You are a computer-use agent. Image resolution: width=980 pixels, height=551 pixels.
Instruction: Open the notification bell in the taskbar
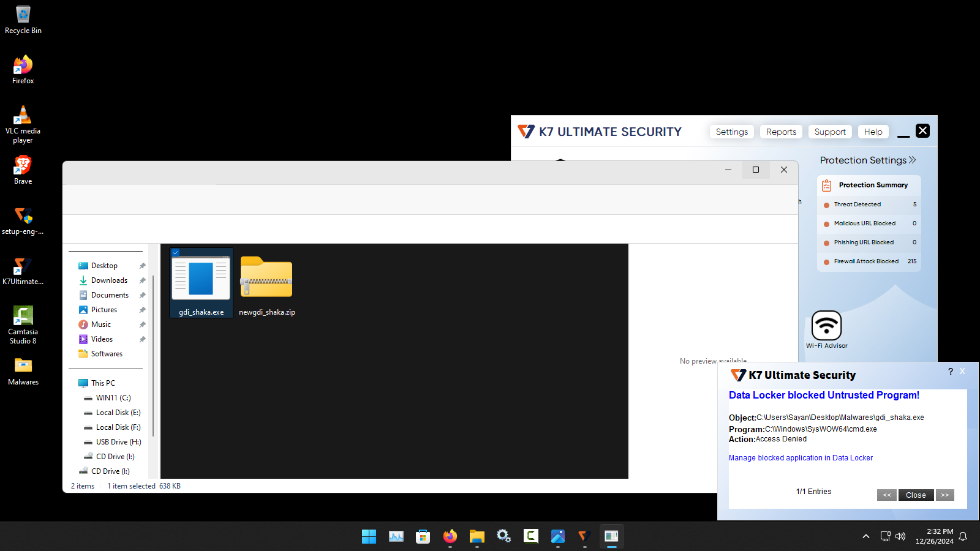coord(963,536)
